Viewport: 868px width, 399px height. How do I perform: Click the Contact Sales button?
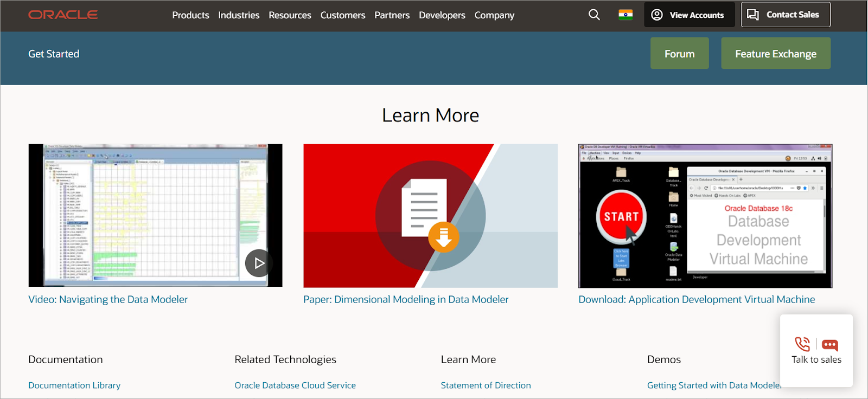pyautogui.click(x=786, y=15)
